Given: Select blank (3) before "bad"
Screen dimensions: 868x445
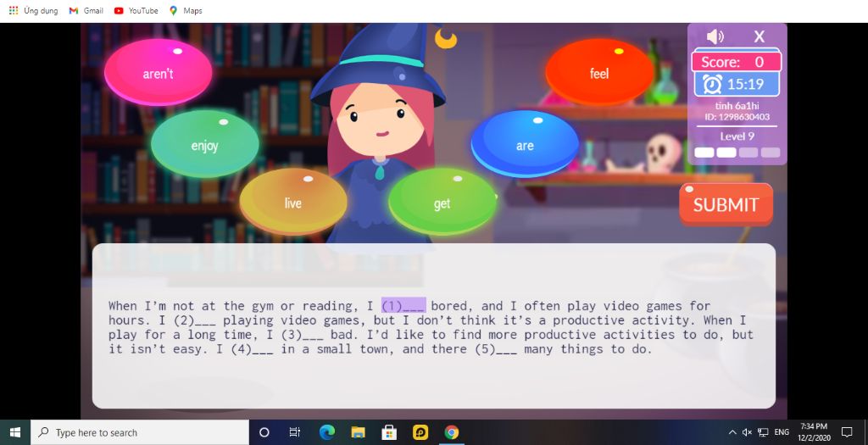Looking at the screenshot, I should coord(303,334).
